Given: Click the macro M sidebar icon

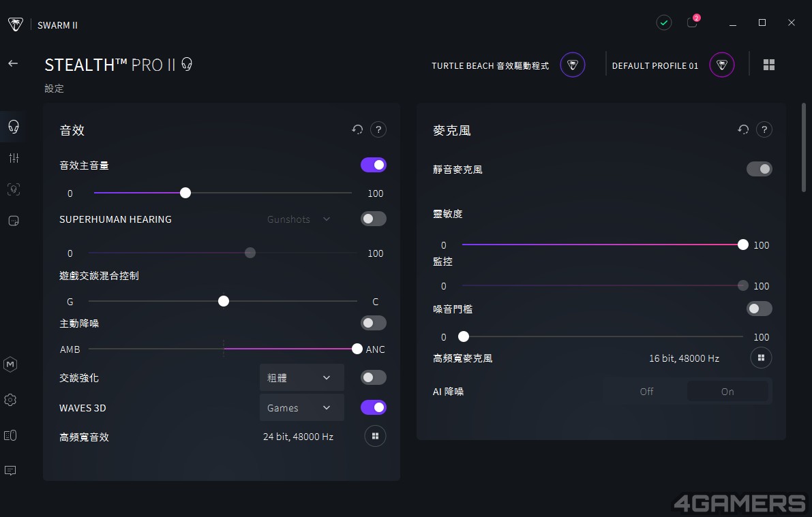Looking at the screenshot, I should [x=10, y=364].
